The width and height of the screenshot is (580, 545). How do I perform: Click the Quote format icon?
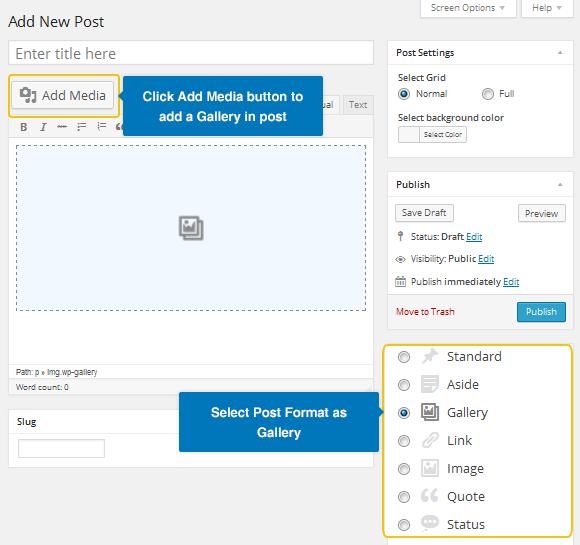tap(429, 495)
